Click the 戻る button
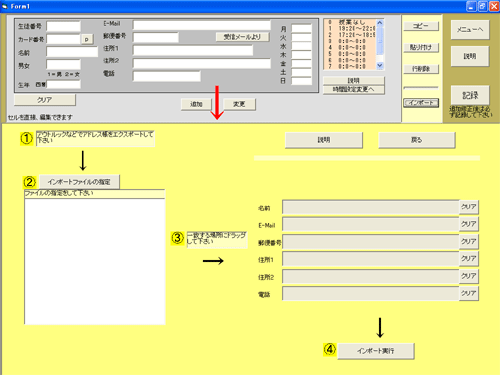 [x=417, y=140]
